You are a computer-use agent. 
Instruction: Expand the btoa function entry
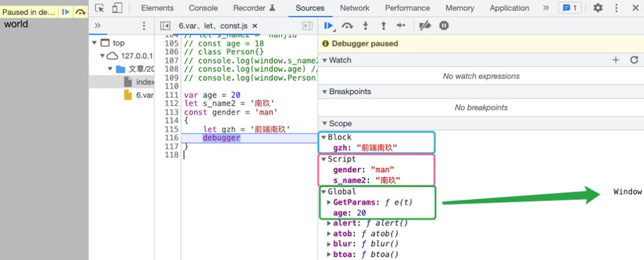point(329,254)
